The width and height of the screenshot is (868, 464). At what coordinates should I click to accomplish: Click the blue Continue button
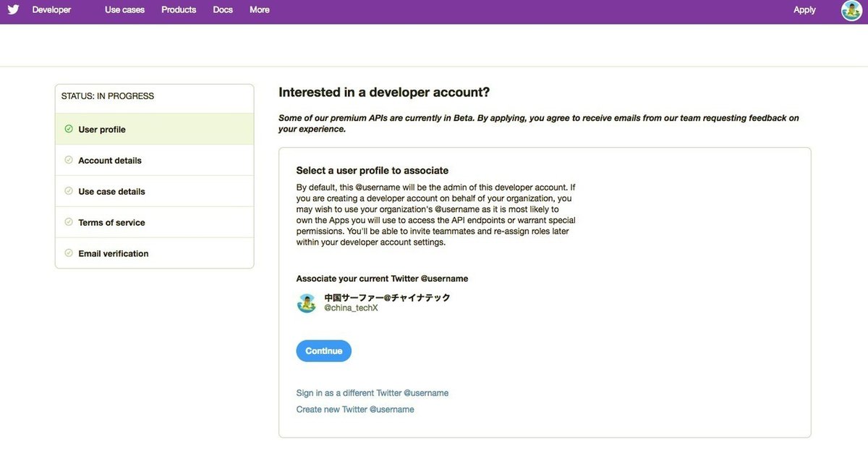[x=323, y=351]
